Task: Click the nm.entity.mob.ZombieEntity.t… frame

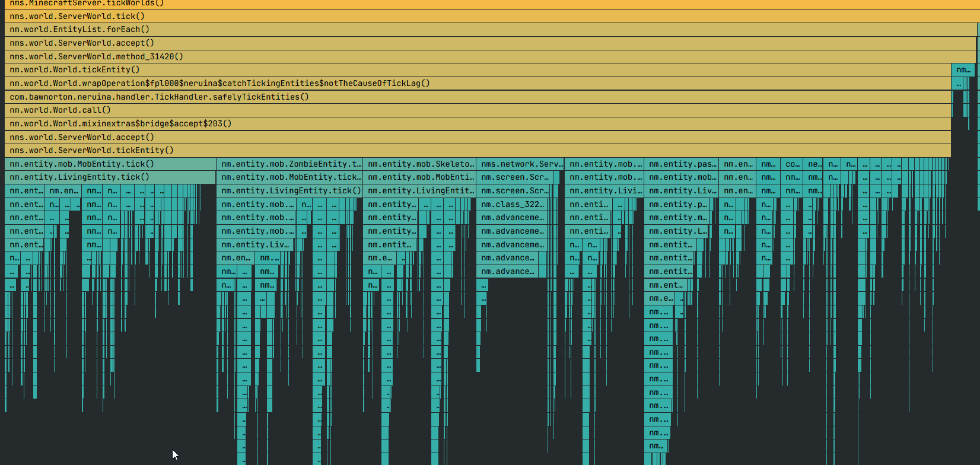Action: click(x=289, y=164)
